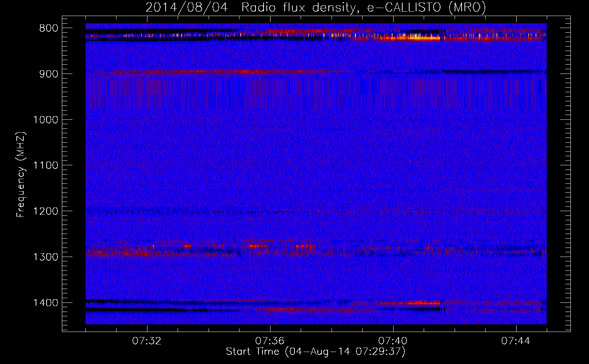Select the '1100' frequency axis label
This screenshot has width=589, height=364.
click(x=46, y=166)
